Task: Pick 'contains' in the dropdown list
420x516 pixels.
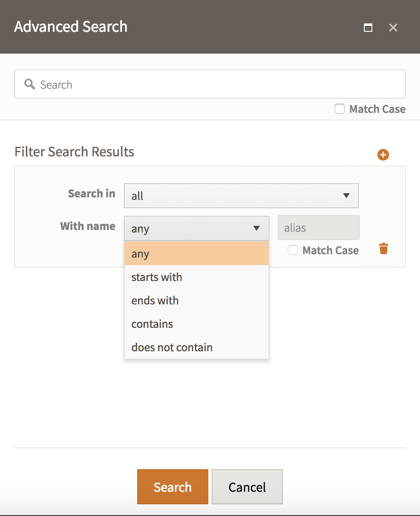Action: coord(197,324)
